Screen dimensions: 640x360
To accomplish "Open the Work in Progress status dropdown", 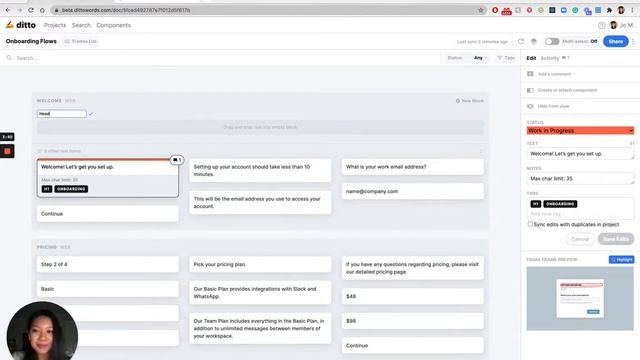I will [580, 131].
